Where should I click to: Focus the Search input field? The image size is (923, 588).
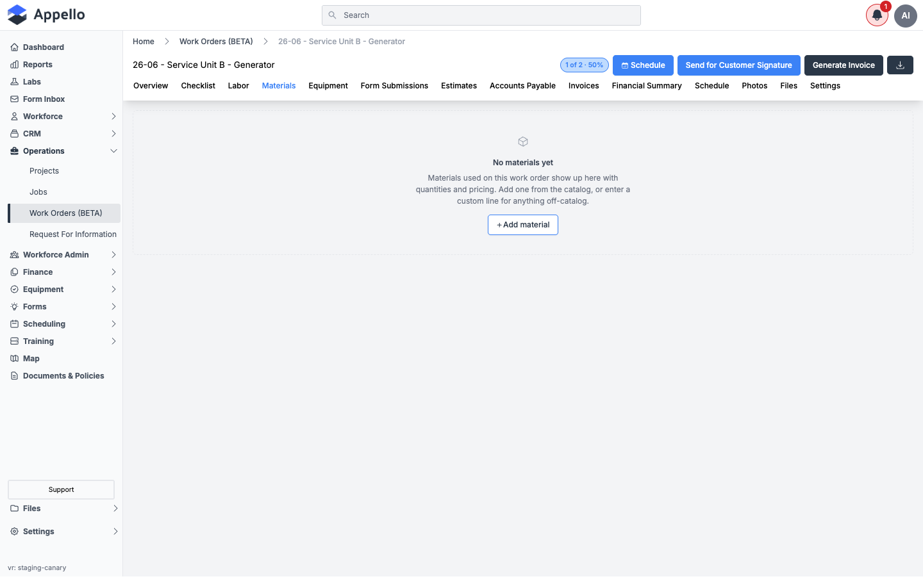481,15
